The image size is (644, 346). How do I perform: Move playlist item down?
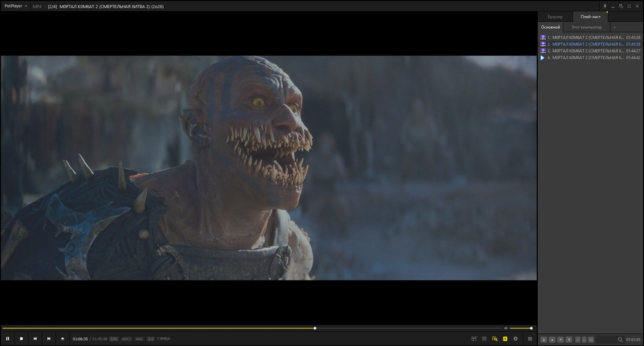560,339
